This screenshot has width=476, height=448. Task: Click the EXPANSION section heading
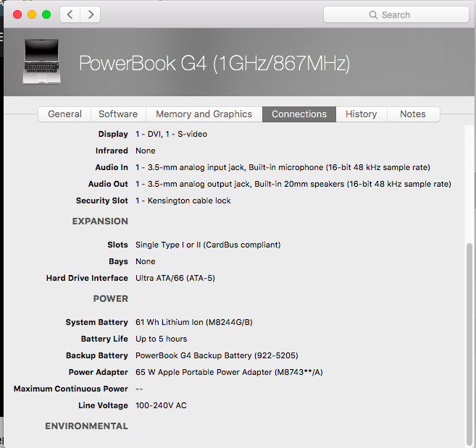pos(100,221)
